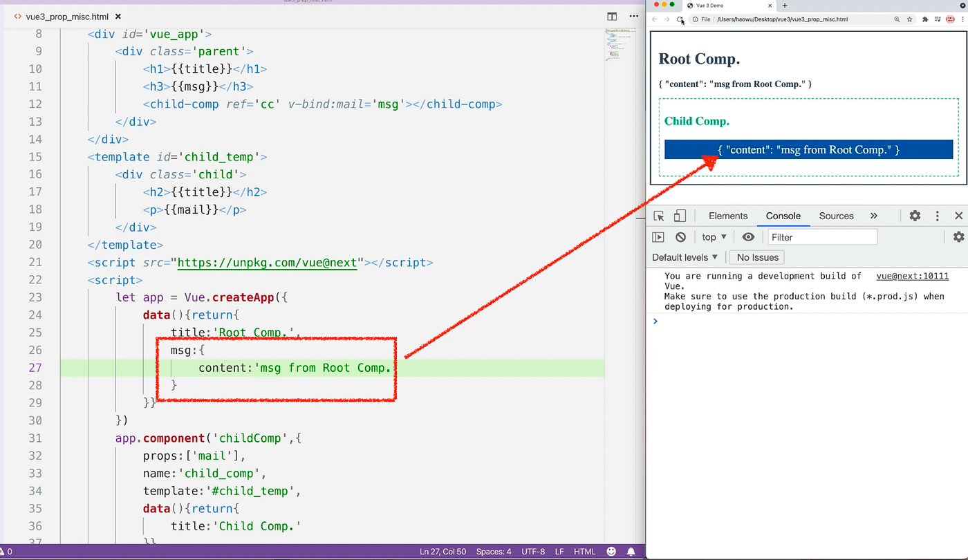
Task: Click the console prompt caret line
Action: [x=807, y=321]
